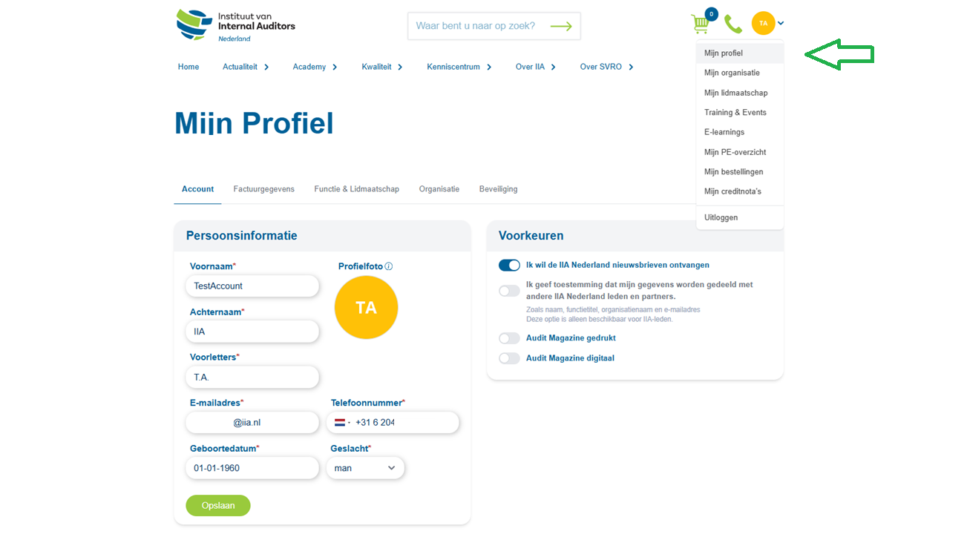Click the Opslaan button
Image resolution: width=967 pixels, height=560 pixels.
[217, 505]
